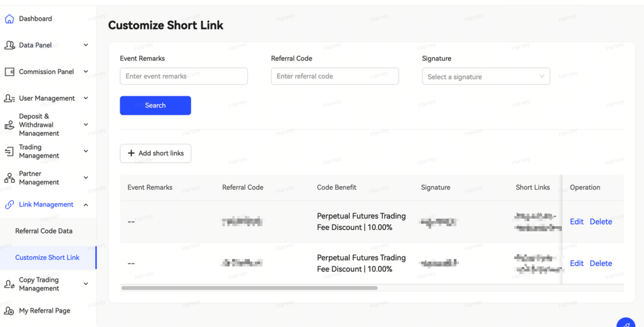Open the Referral Code Data page
644x327 pixels.
click(44, 231)
